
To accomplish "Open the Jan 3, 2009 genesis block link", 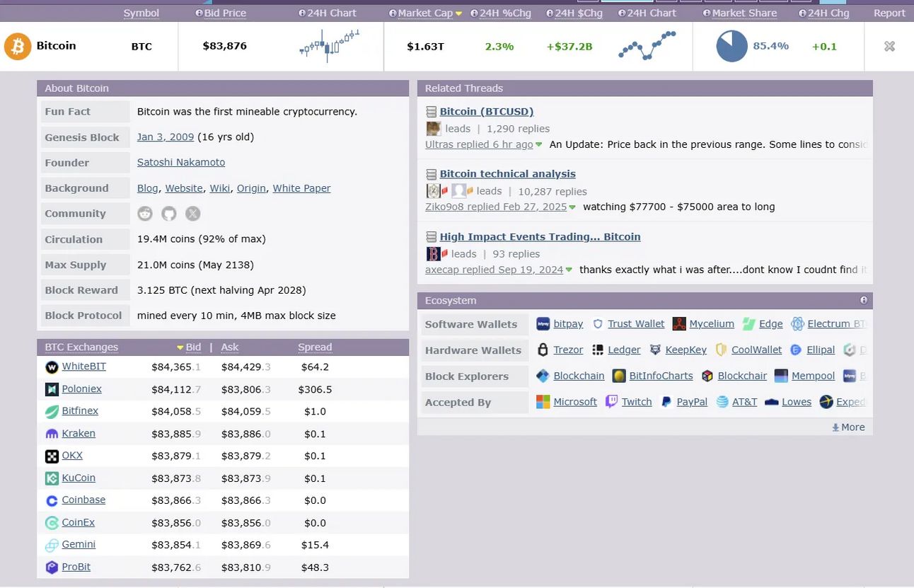I will tap(166, 137).
